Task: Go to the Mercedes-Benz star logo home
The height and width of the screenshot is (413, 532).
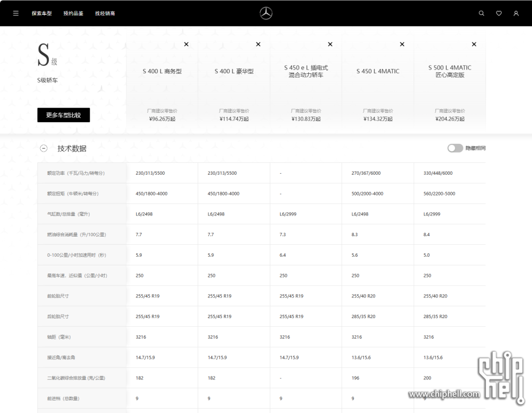Action: [266, 13]
